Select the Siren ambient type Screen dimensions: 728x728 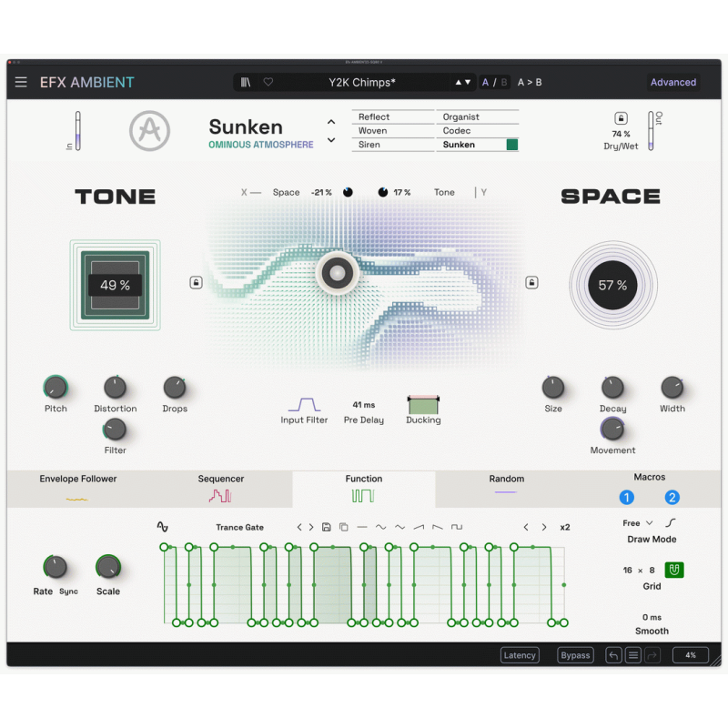pyautogui.click(x=393, y=145)
